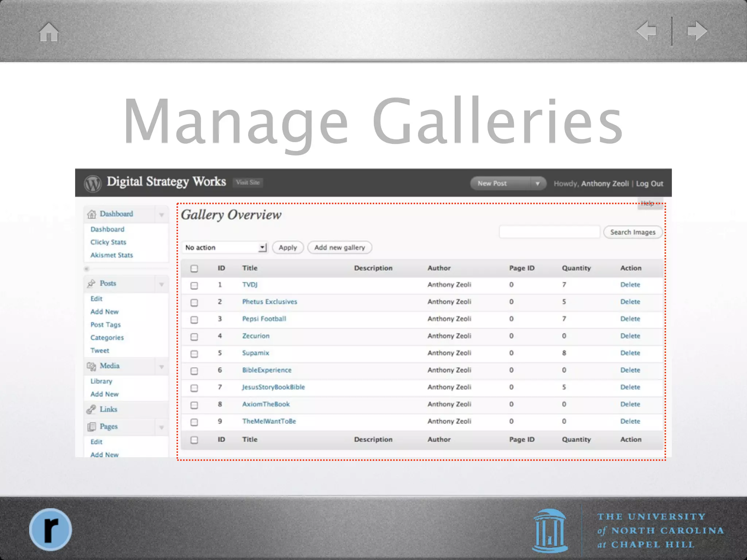Collapse the Dashboard menu section arrow
The height and width of the screenshot is (560, 747).
pos(162,215)
